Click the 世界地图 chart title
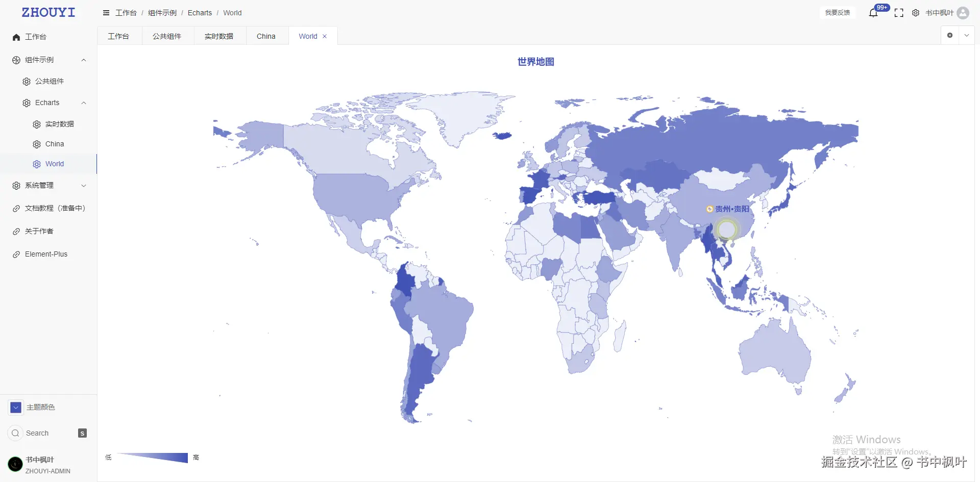 [x=536, y=62]
